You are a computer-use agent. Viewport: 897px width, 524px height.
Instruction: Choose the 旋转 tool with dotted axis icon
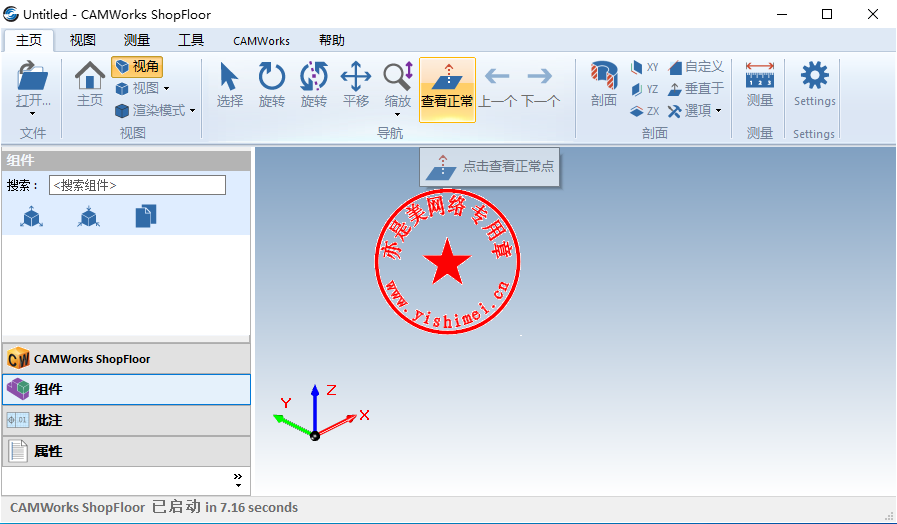[x=314, y=85]
